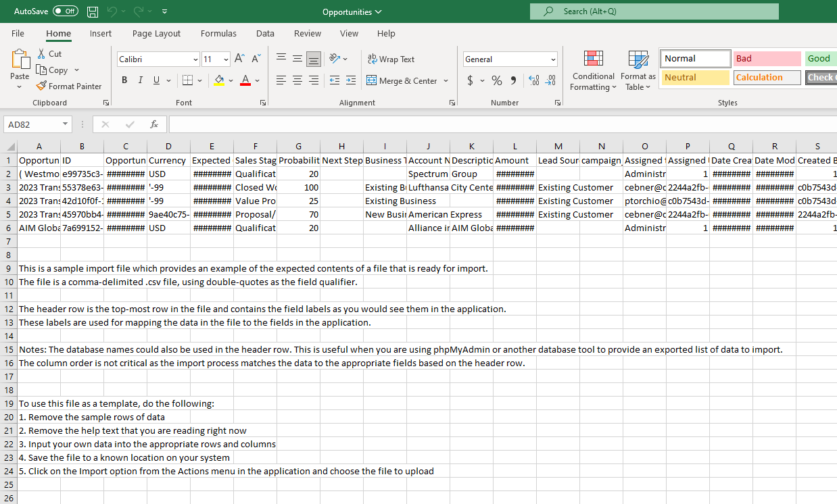Screen dimensions: 837x504
Task: Click the Search box in title bar
Action: click(654, 11)
